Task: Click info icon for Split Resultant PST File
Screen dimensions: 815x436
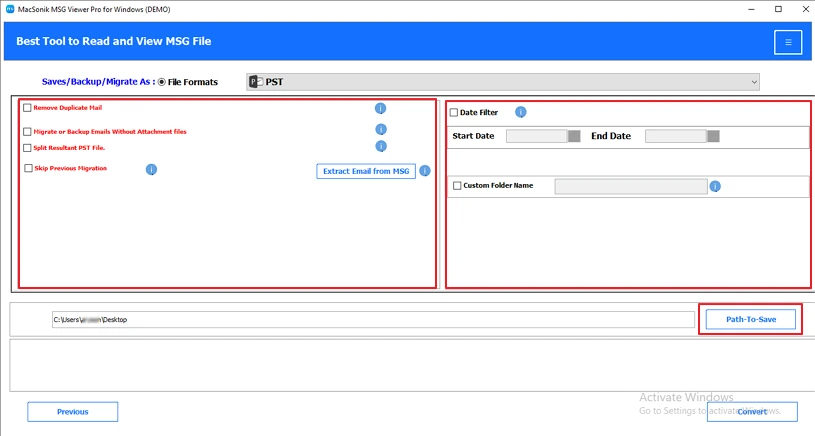Action: [x=381, y=147]
